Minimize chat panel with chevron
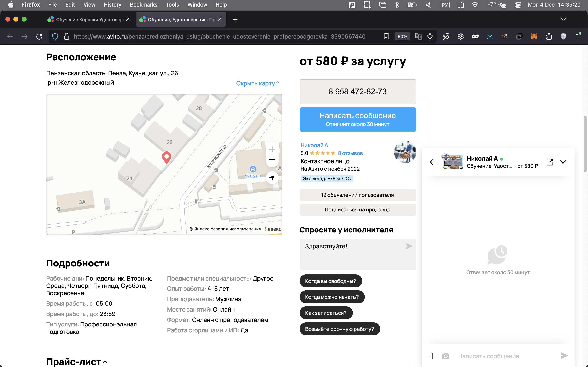Viewport: 588px width, 367px height. [x=563, y=162]
